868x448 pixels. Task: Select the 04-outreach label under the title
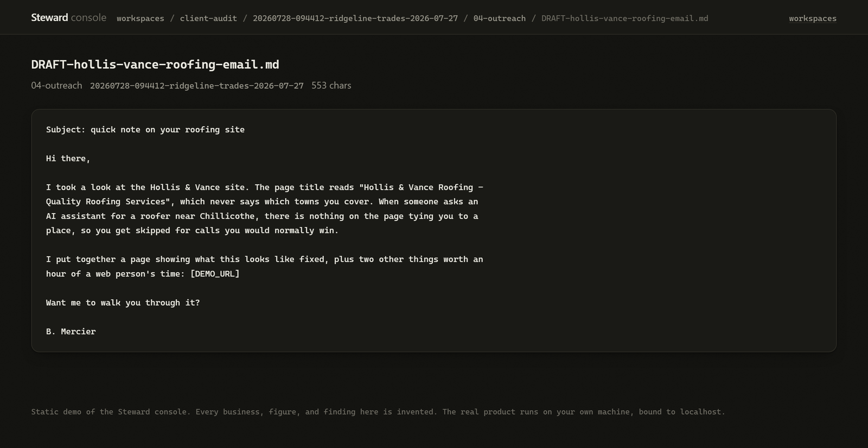(56, 85)
